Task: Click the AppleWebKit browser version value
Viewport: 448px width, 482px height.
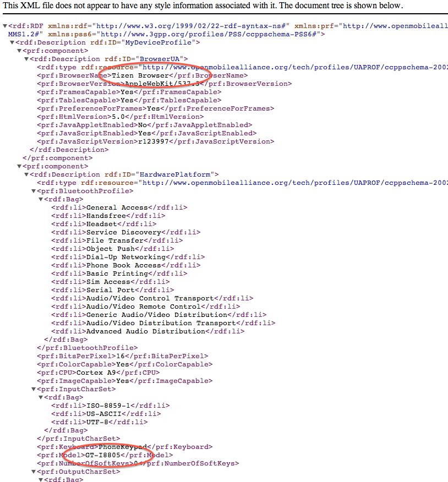Action: (x=162, y=84)
